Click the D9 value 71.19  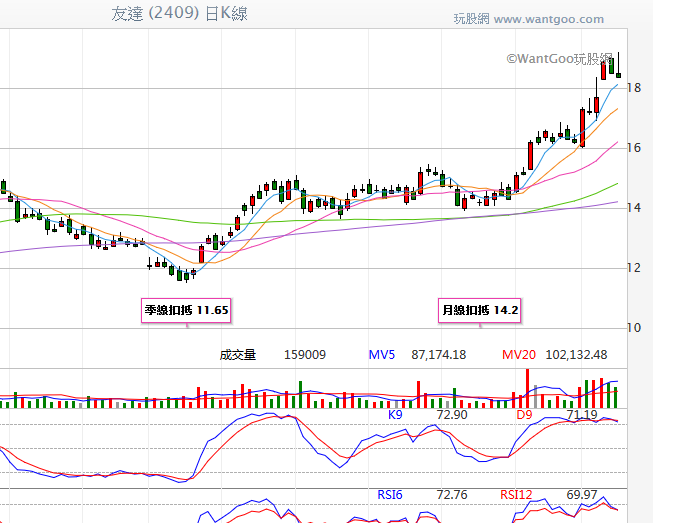tap(582, 415)
